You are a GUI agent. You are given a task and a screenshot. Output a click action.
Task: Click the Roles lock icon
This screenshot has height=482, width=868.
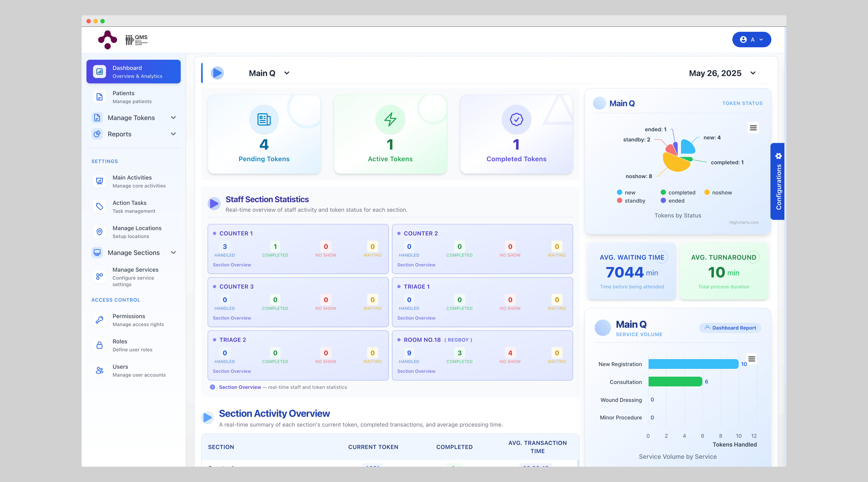pos(99,345)
